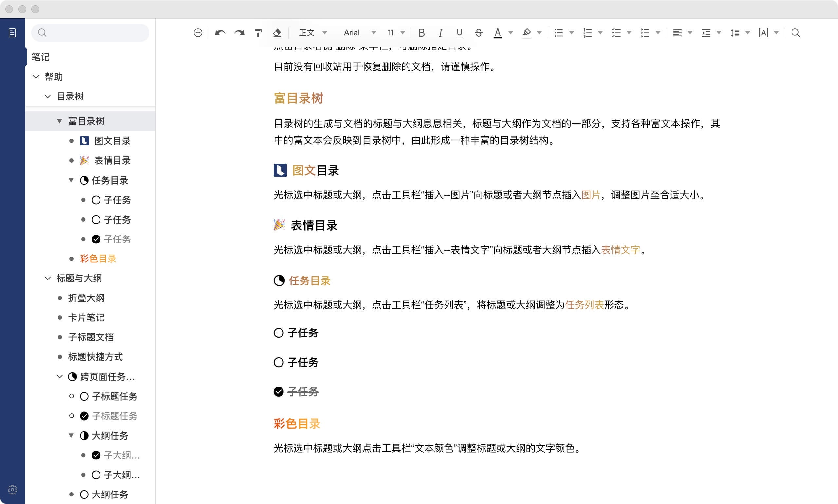Open 标题快捷方式 in the sidebar
The height and width of the screenshot is (504, 838).
[96, 357]
